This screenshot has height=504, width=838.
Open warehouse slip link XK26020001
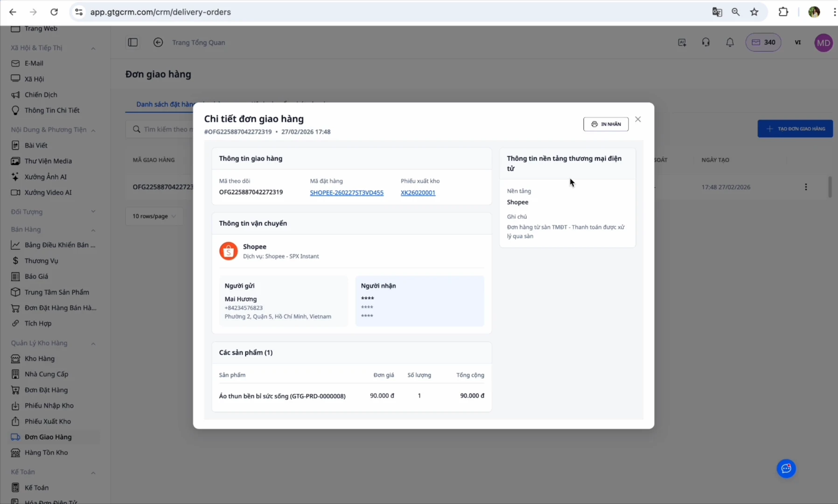click(418, 193)
